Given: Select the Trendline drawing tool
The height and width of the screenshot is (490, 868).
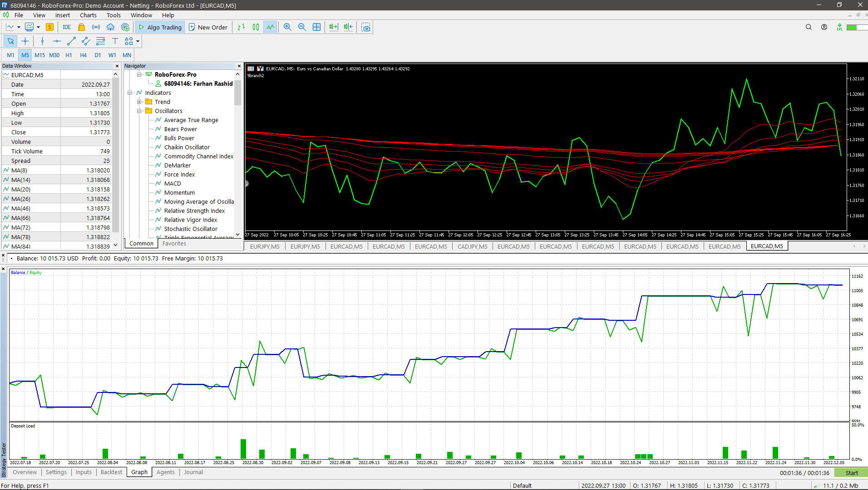Looking at the screenshot, I should coord(71,41).
